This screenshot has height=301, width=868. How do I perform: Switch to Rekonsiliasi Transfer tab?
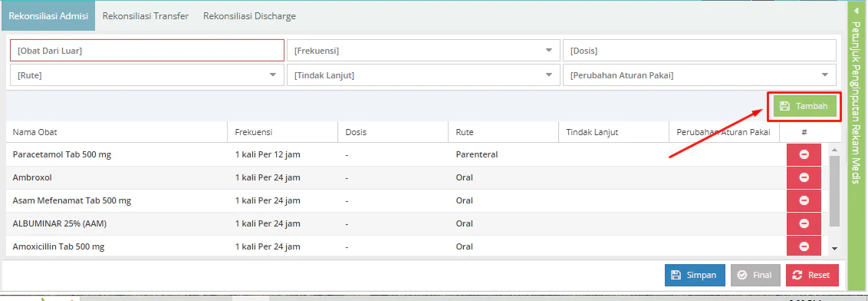(x=146, y=16)
